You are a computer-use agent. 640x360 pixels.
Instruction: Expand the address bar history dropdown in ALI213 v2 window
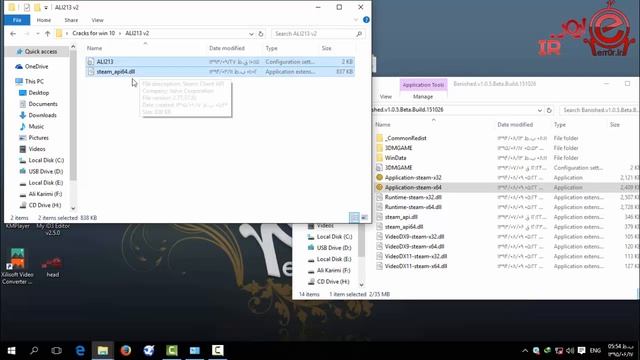coord(251,34)
